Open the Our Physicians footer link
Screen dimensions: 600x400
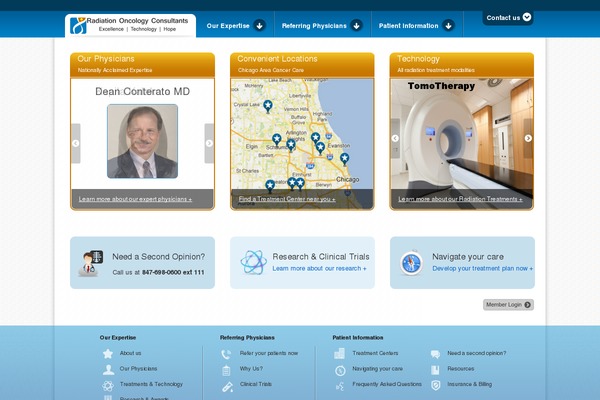139,369
